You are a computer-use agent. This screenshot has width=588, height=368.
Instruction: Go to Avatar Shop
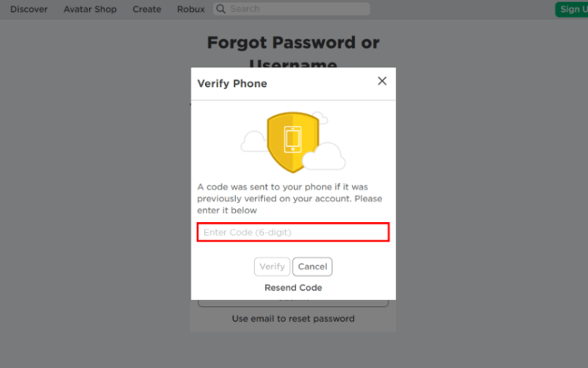point(90,9)
